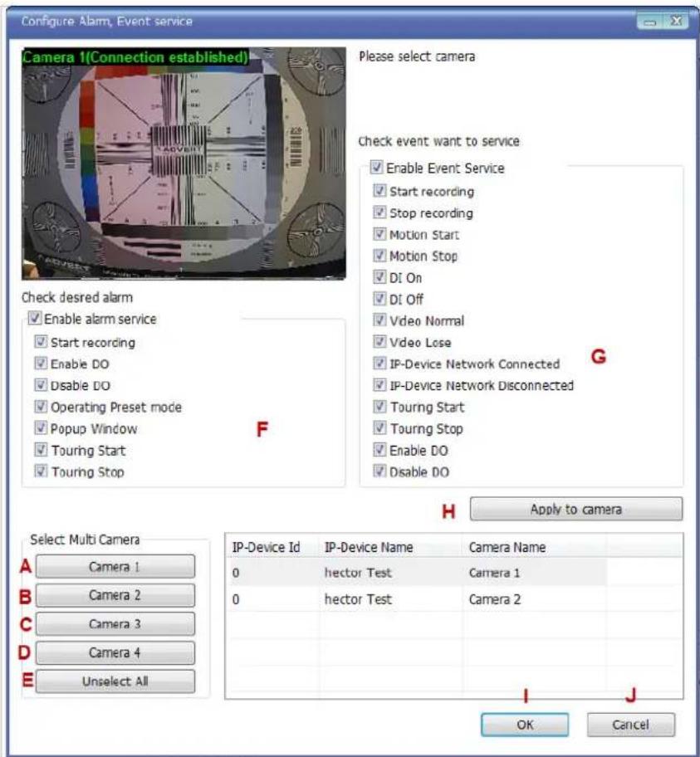Select Camera 1 cell in the device table

click(x=534, y=573)
